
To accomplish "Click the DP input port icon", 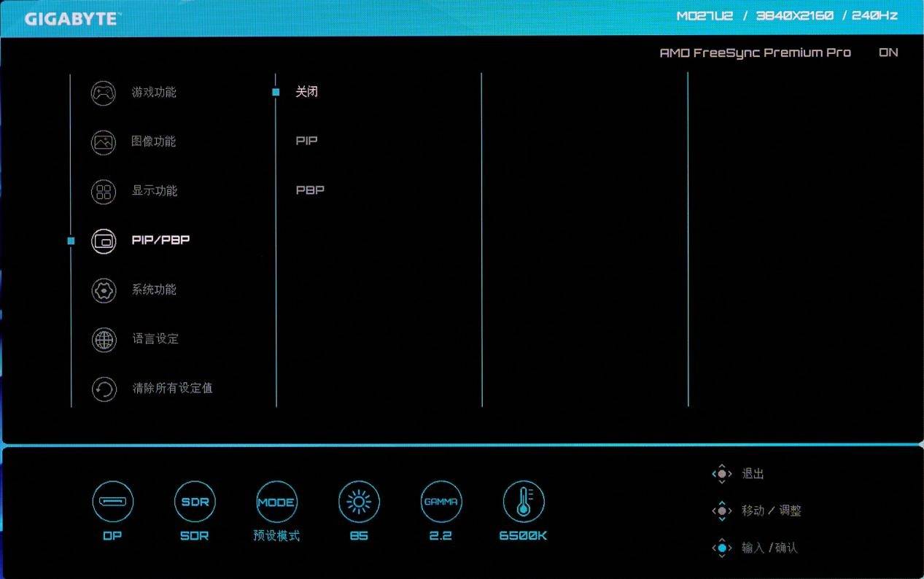I will point(112,502).
